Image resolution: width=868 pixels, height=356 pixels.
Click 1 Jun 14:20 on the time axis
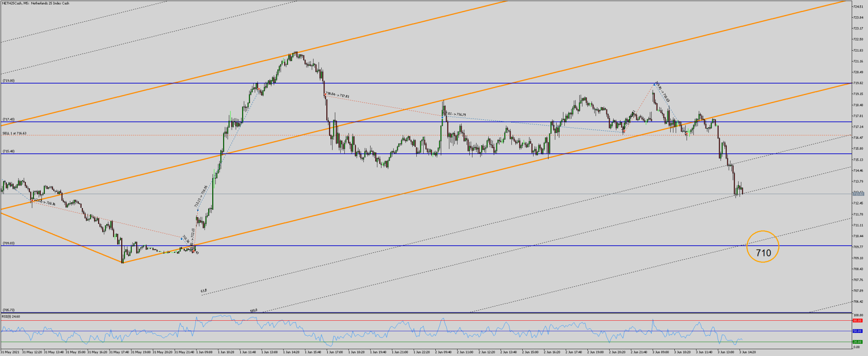[291, 351]
